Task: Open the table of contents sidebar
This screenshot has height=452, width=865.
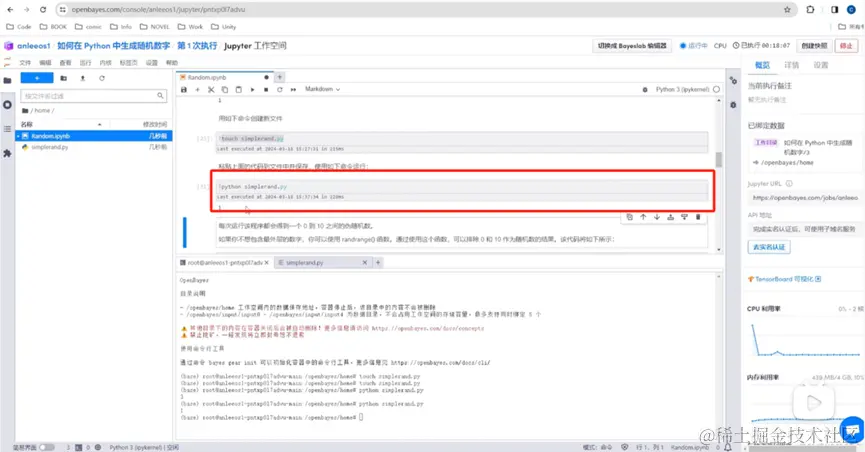Action: point(7,129)
